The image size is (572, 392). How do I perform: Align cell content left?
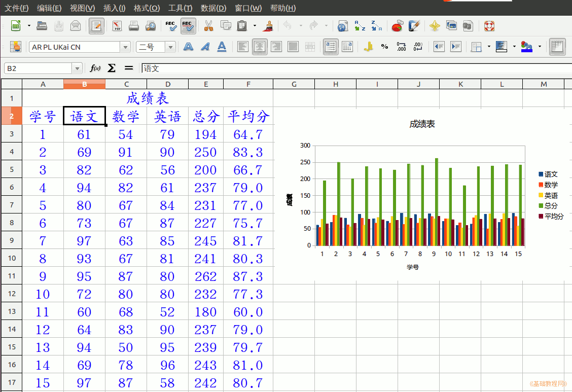tap(242, 47)
